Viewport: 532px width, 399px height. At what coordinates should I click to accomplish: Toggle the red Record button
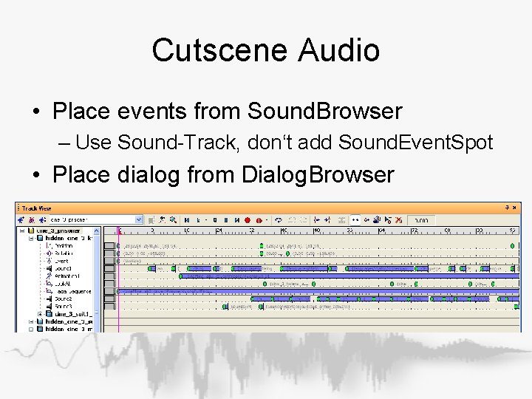[248, 220]
